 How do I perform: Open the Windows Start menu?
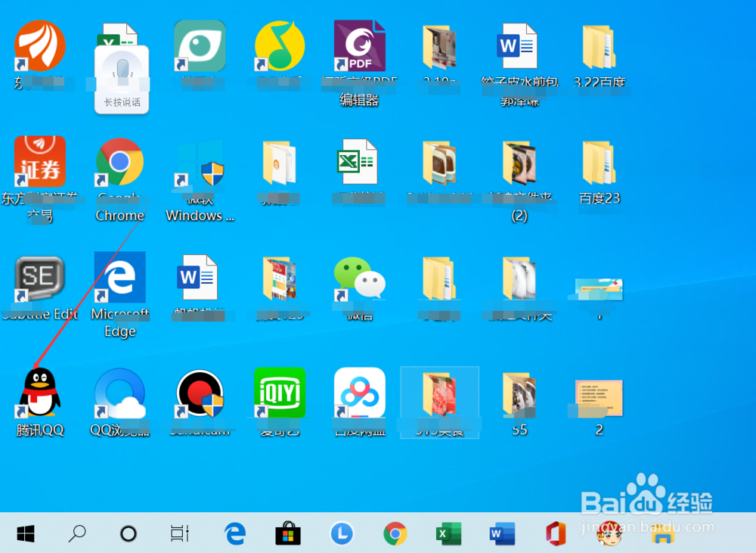[x=26, y=533]
